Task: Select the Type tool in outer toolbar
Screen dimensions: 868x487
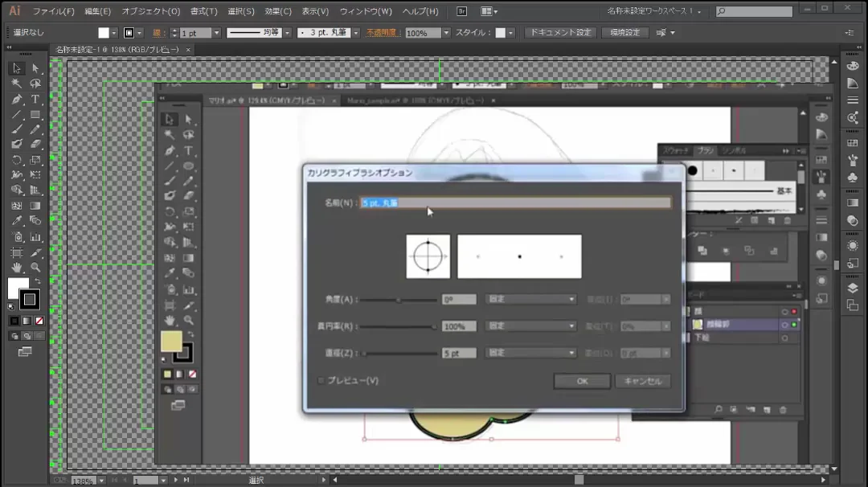Action: tap(35, 99)
